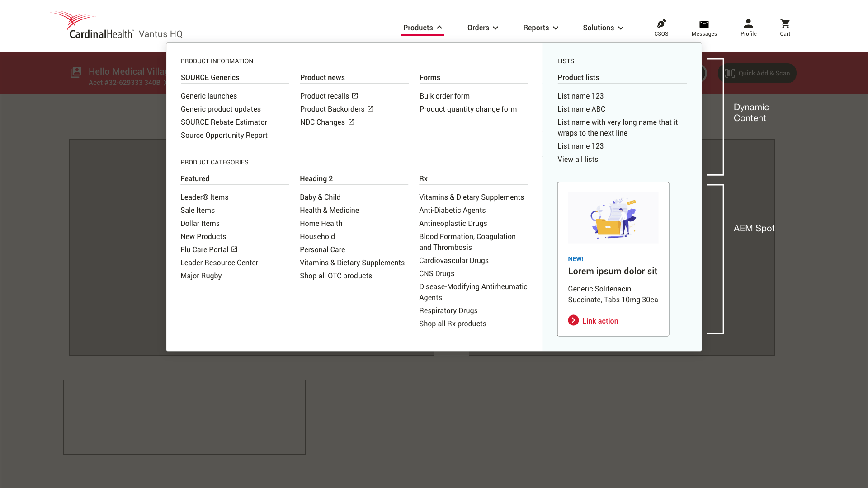Select Respiratory Drugs
This screenshot has width=868, height=488.
coord(448,310)
